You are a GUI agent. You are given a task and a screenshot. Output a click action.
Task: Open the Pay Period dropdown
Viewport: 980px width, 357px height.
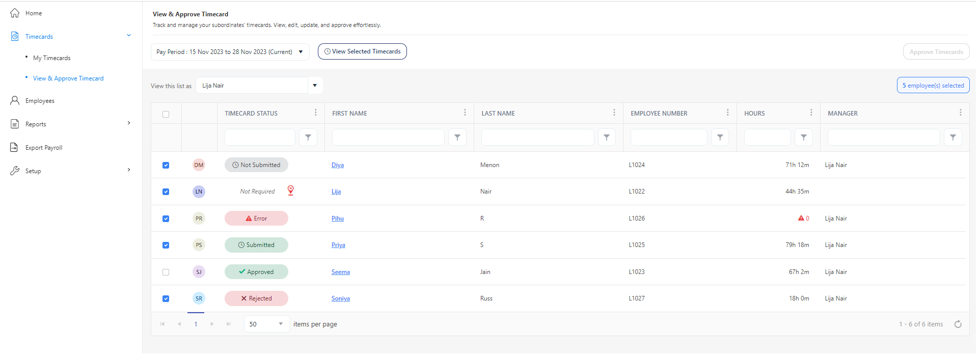230,52
